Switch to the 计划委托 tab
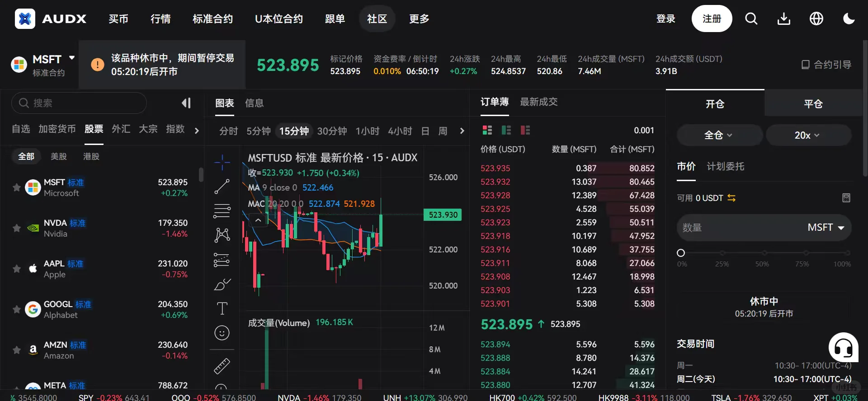868x401 pixels. tap(726, 166)
